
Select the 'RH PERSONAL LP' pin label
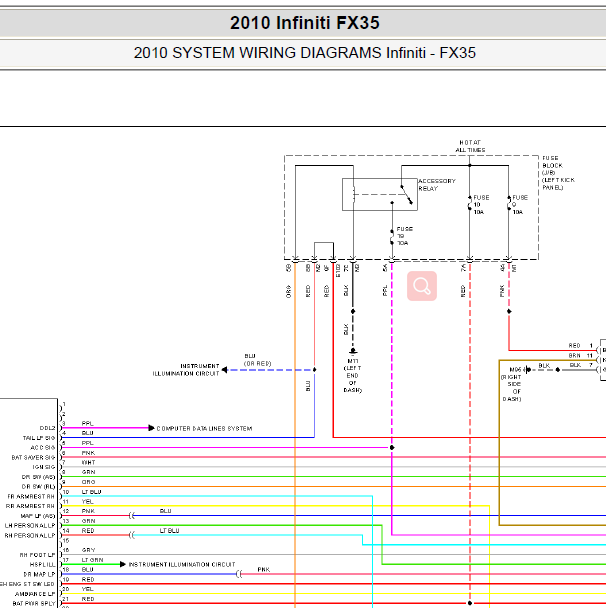coord(30,535)
